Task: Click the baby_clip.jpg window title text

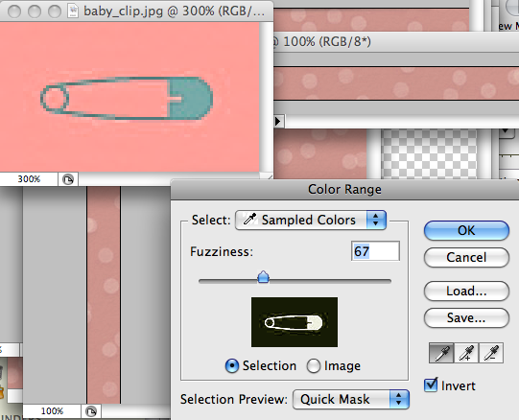Action: pyautogui.click(x=174, y=11)
